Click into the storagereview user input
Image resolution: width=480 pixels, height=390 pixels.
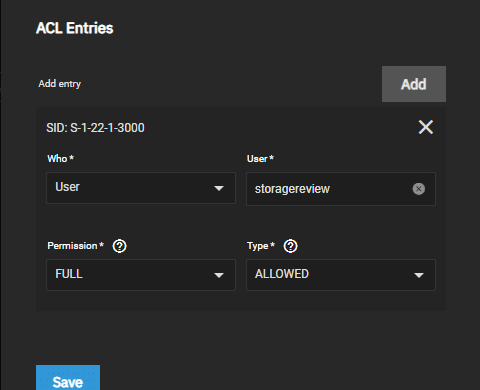click(x=328, y=189)
